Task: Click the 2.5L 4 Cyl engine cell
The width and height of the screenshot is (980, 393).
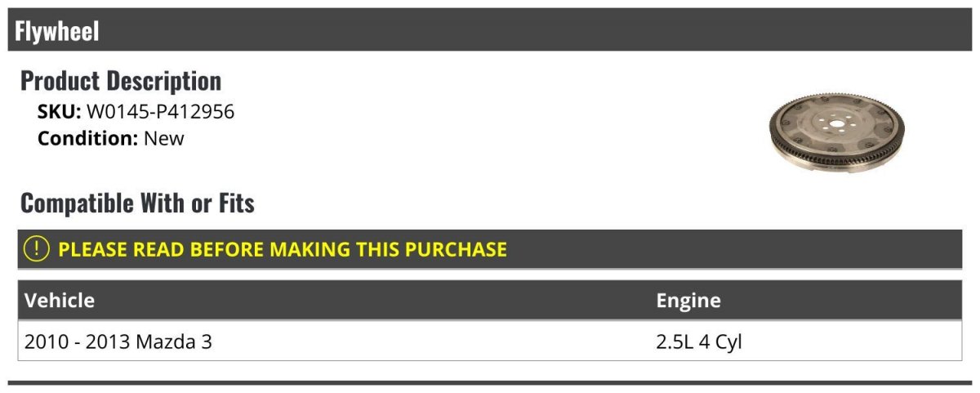Action: [x=699, y=342]
